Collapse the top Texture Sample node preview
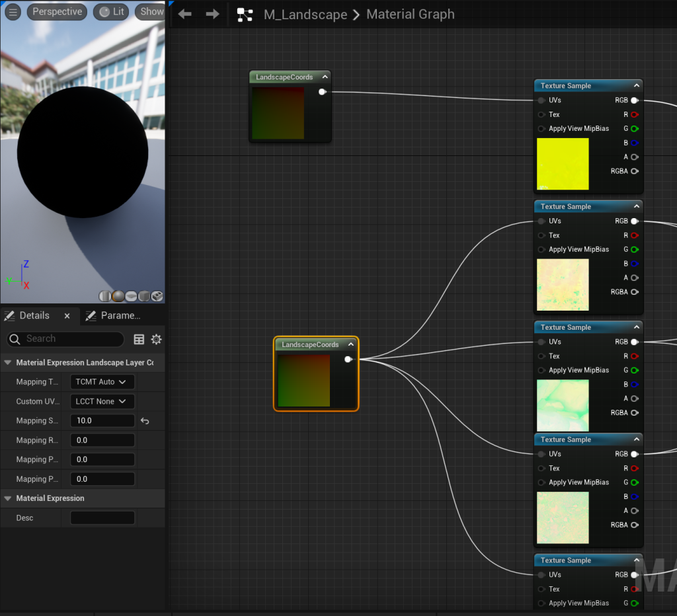Viewport: 677px width, 616px height. pos(636,86)
